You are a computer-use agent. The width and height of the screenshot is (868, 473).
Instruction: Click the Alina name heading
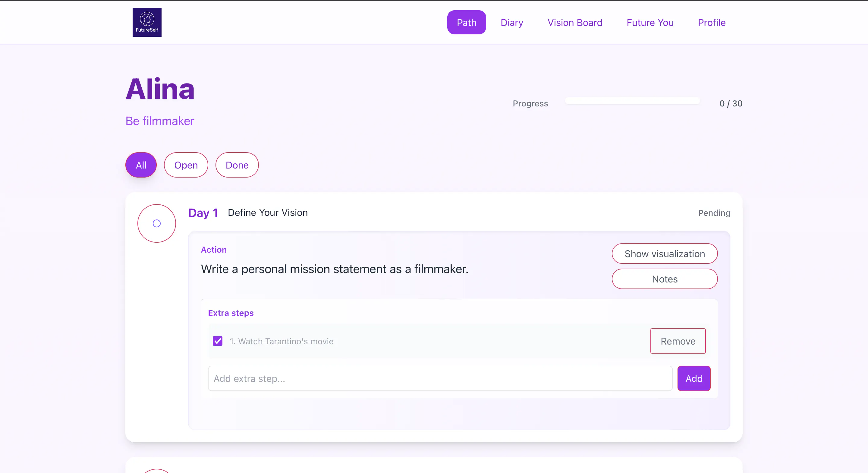tap(160, 89)
